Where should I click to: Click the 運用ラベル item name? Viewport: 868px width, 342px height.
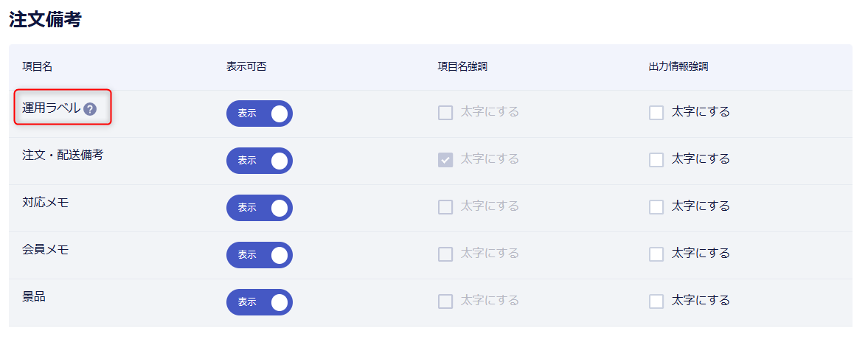51,108
